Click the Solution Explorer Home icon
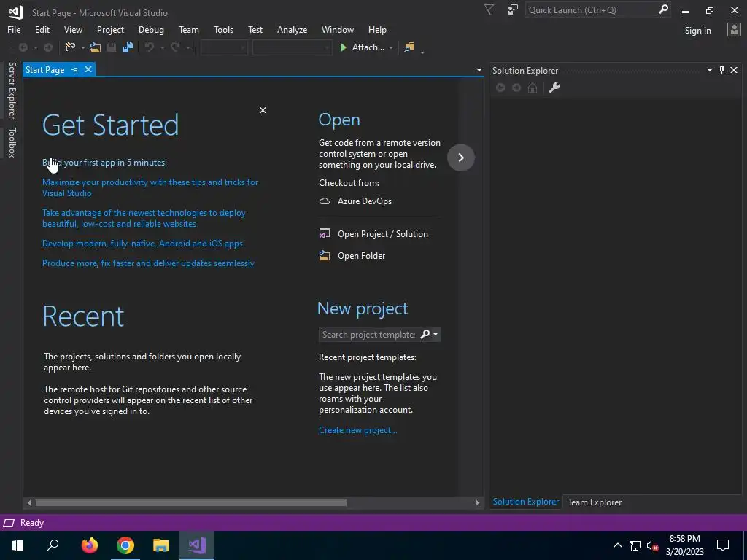The width and height of the screenshot is (747, 560). point(533,87)
